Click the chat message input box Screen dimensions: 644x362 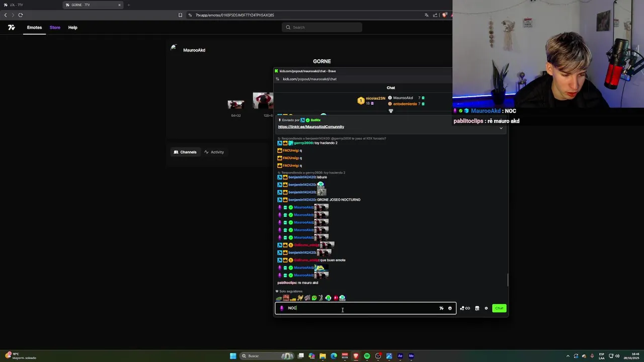coord(365,308)
